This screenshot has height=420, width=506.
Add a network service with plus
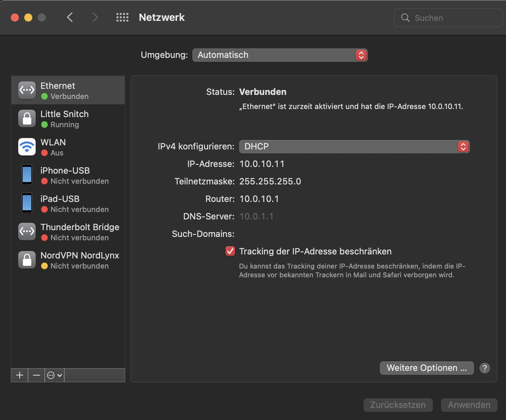pyautogui.click(x=20, y=375)
